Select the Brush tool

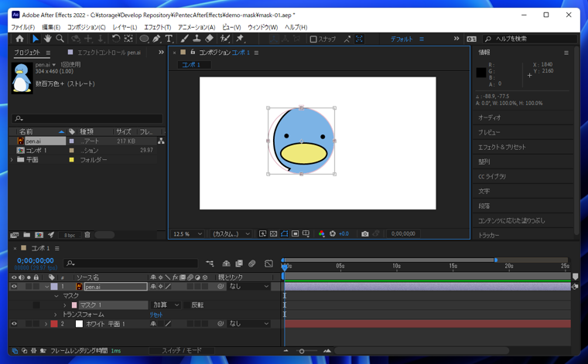point(184,39)
